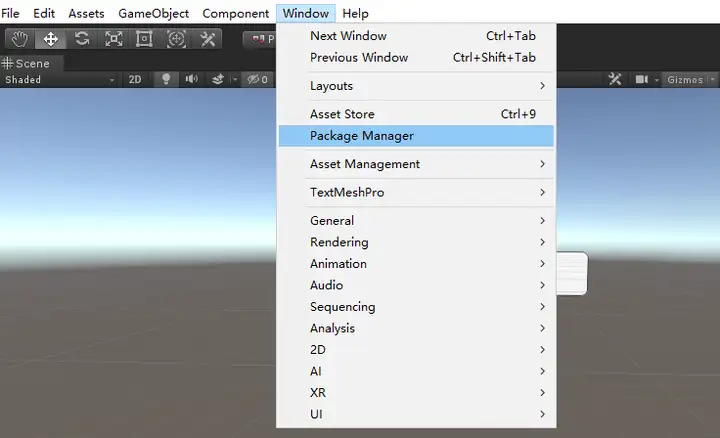This screenshot has width=720, height=438.
Task: Select the Hand tool
Action: pos(20,39)
